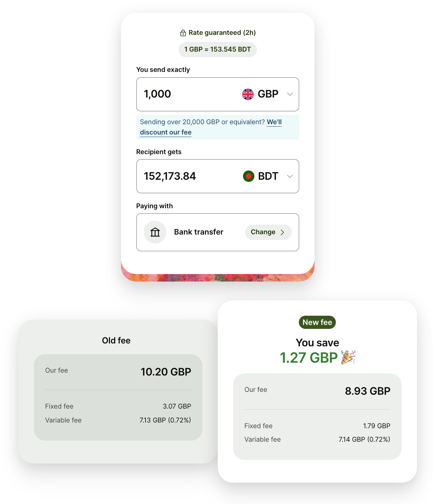This screenshot has width=444, height=504.
Task: Select the Bank transfer payment option
Action: click(x=199, y=232)
